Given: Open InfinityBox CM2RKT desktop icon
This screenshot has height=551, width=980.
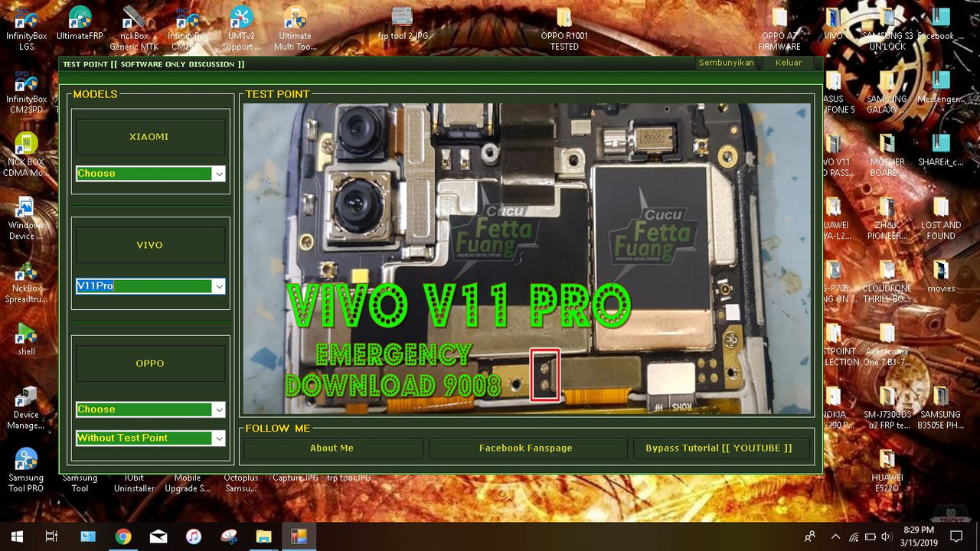Looking at the screenshot, I should (188, 28).
